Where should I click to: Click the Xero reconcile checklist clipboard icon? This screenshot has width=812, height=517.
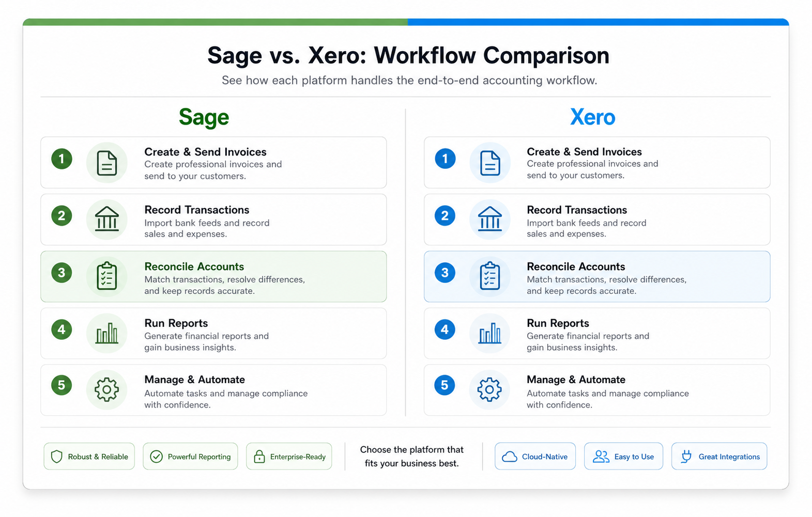tap(490, 276)
